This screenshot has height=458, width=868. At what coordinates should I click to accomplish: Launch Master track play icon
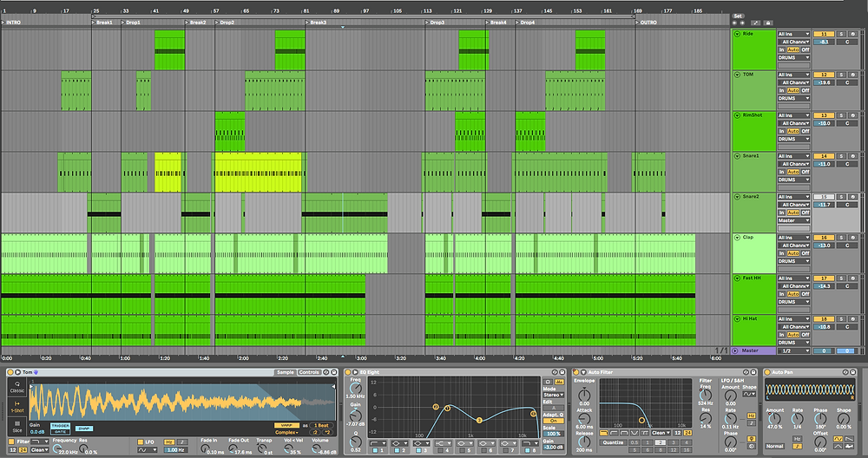(x=735, y=350)
